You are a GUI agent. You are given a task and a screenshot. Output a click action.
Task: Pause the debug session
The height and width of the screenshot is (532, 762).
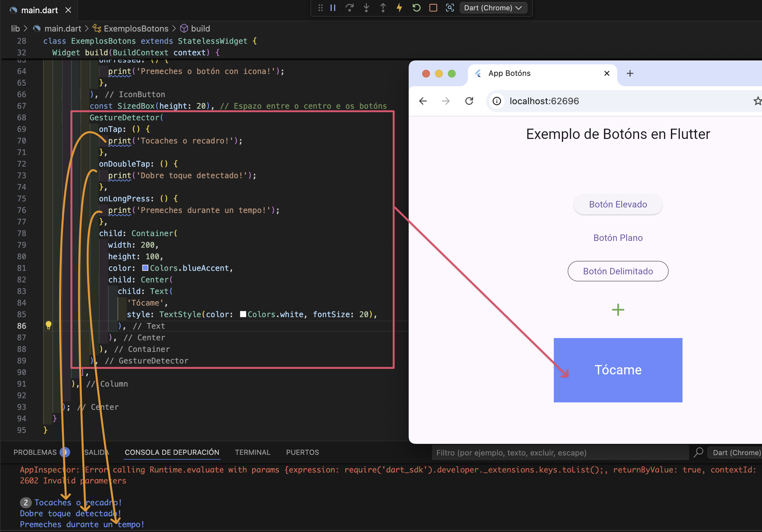point(333,8)
